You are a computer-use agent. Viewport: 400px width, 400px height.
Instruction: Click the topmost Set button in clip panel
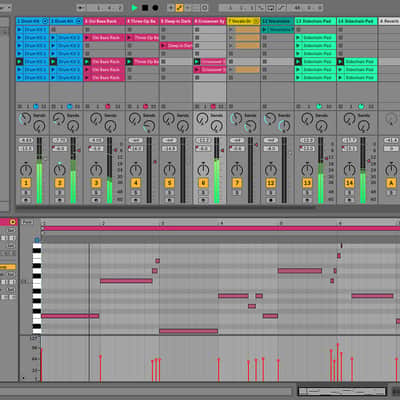[x=11, y=230]
